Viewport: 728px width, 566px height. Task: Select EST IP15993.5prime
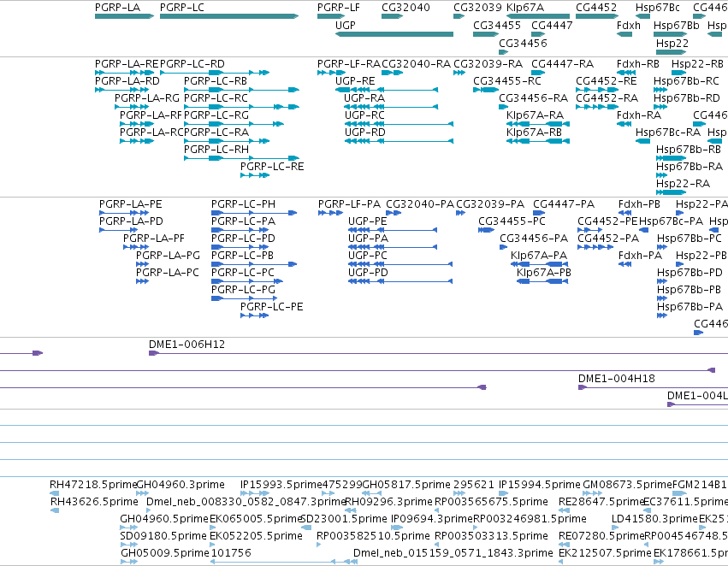[x=281, y=485]
